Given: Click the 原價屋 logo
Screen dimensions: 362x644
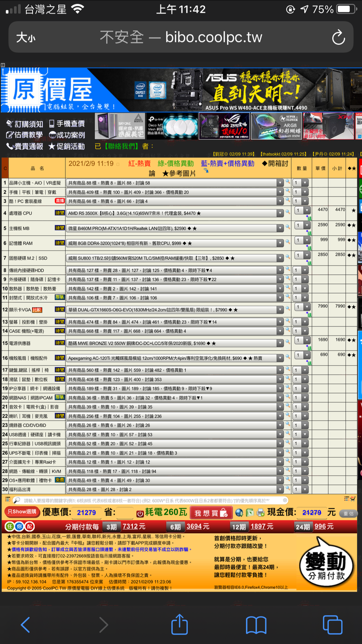Looking at the screenshot, I should pos(50,91).
